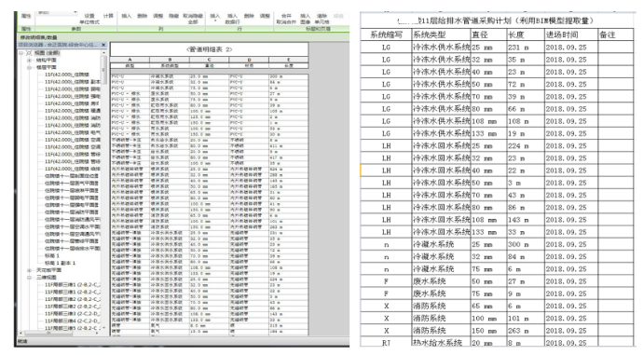Open the 属性 (Properties) ribbon button
Viewport: 644px width, 355px height.
(x=26, y=16)
